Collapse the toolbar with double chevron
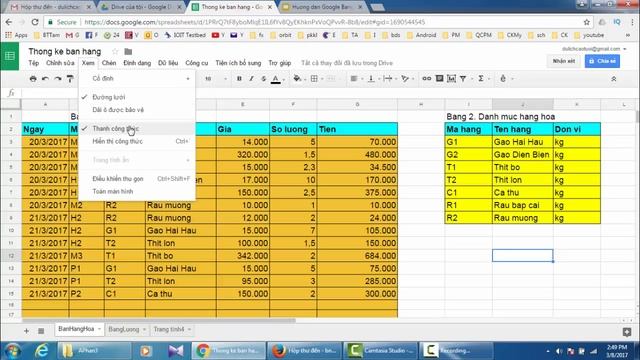The image size is (640, 360). point(613,79)
